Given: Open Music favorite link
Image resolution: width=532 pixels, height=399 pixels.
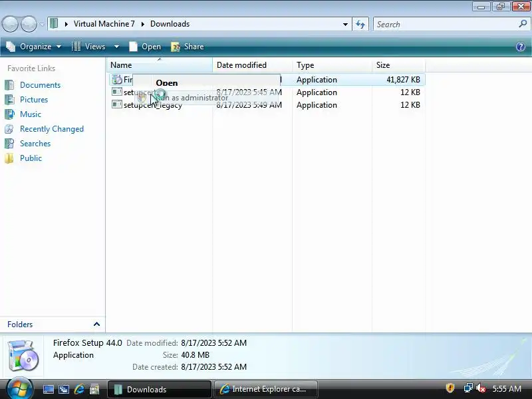Looking at the screenshot, I should click(x=31, y=114).
